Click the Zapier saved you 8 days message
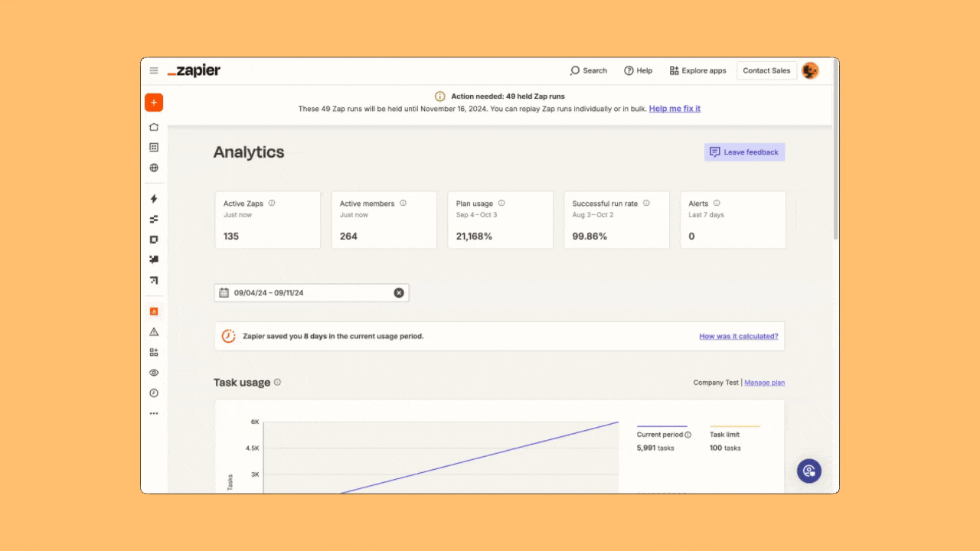Viewport: 980px width, 551px height. 333,336
